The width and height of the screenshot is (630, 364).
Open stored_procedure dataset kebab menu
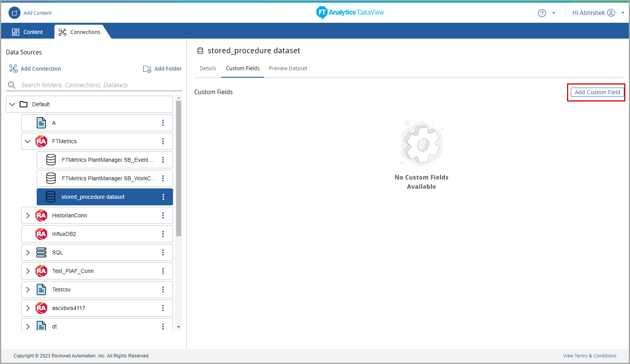pyautogui.click(x=163, y=197)
